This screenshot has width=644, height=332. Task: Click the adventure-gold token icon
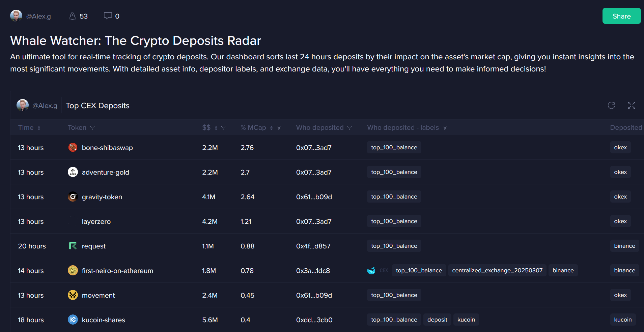click(x=73, y=172)
